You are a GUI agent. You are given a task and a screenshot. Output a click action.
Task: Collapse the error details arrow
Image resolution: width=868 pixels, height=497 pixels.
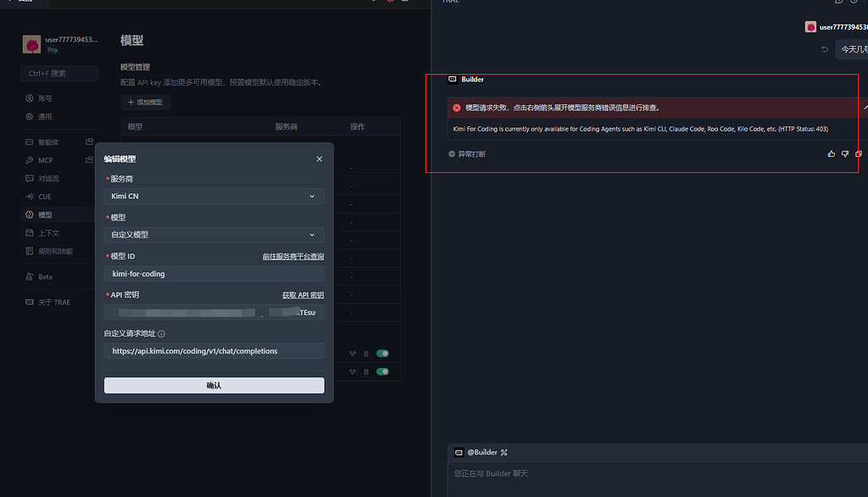[x=865, y=108]
